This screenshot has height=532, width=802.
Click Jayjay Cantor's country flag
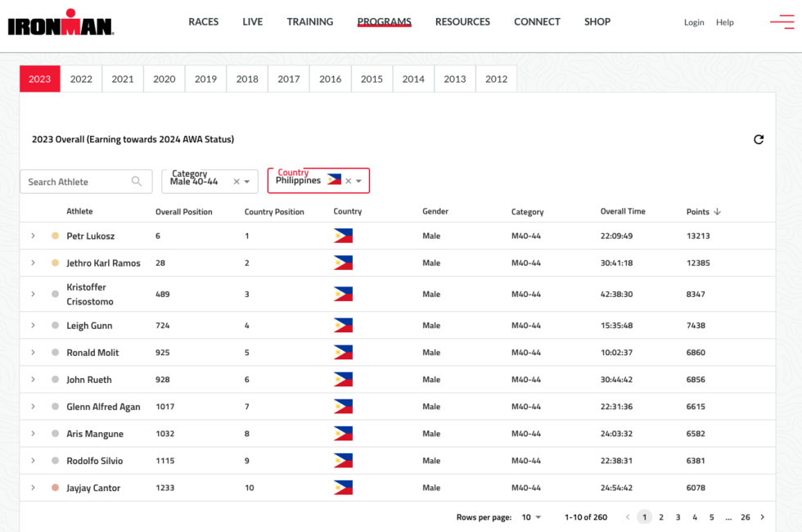pos(343,488)
